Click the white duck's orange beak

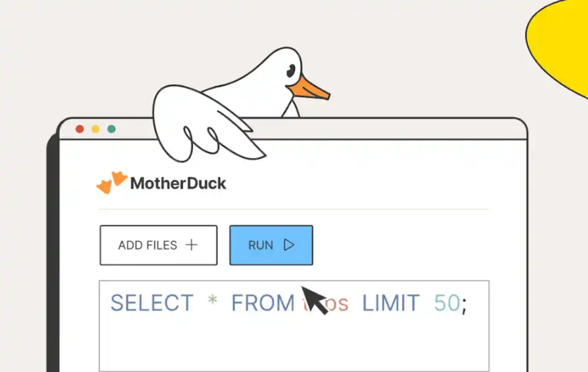(308, 89)
